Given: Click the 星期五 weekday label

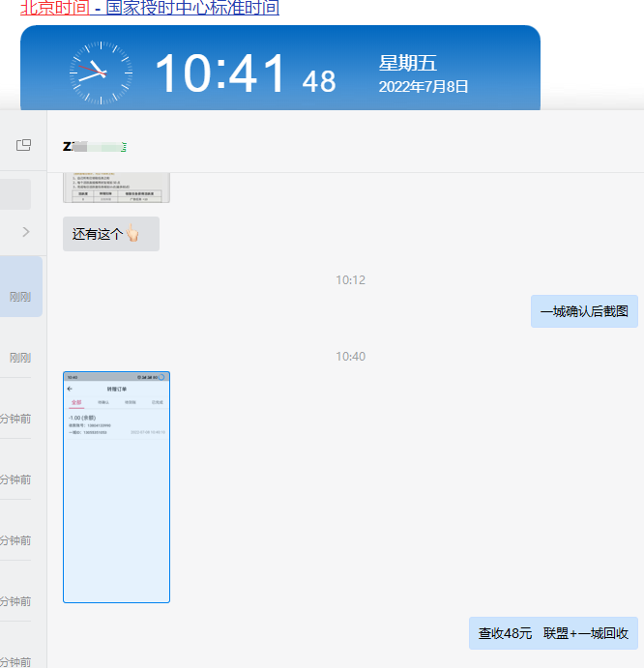Looking at the screenshot, I should (408, 64).
